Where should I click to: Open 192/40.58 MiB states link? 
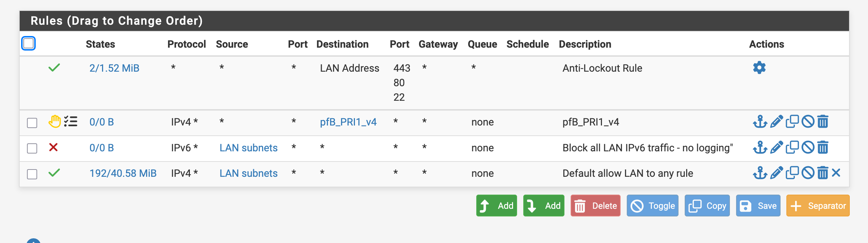123,173
